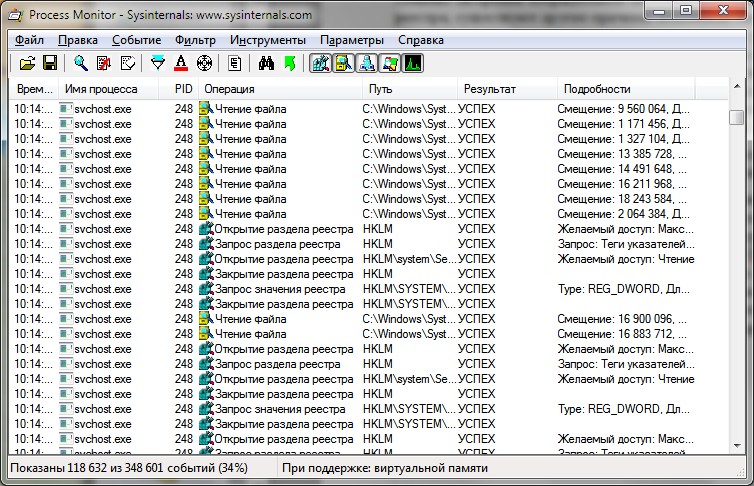Click the Подробности column header
Screen dimensions: 754x486
point(626,89)
